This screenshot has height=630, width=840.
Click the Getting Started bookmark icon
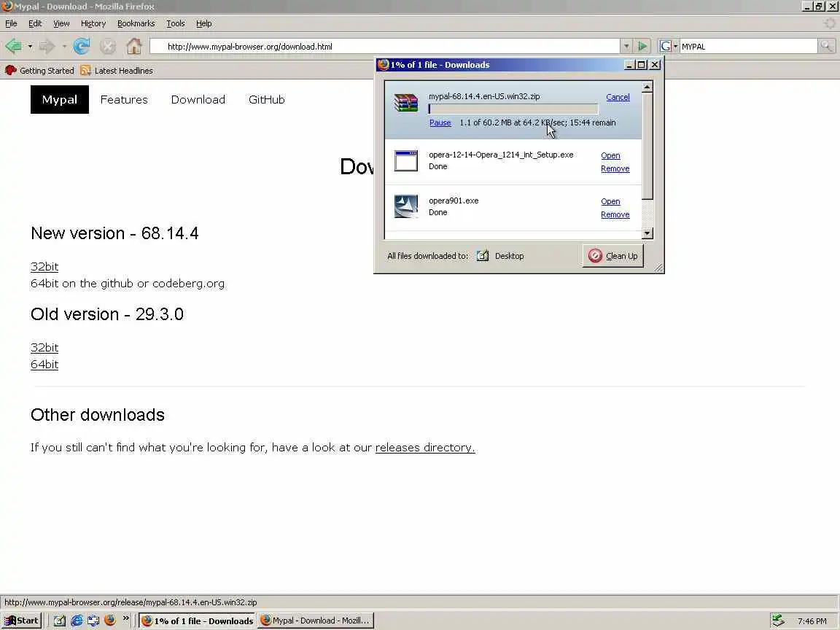click(10, 70)
